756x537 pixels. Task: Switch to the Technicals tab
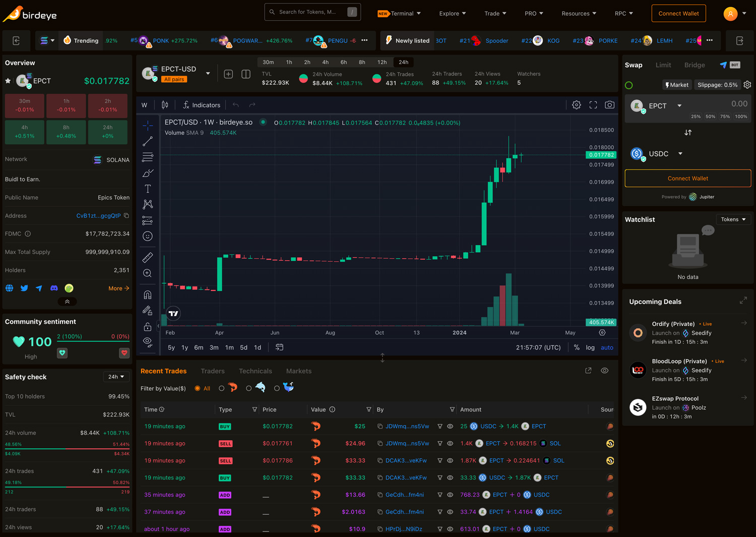point(255,371)
